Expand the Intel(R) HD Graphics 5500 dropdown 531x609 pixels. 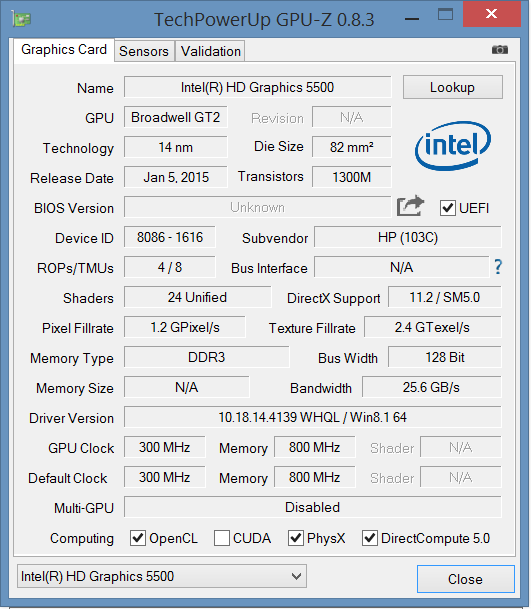tap(162, 576)
